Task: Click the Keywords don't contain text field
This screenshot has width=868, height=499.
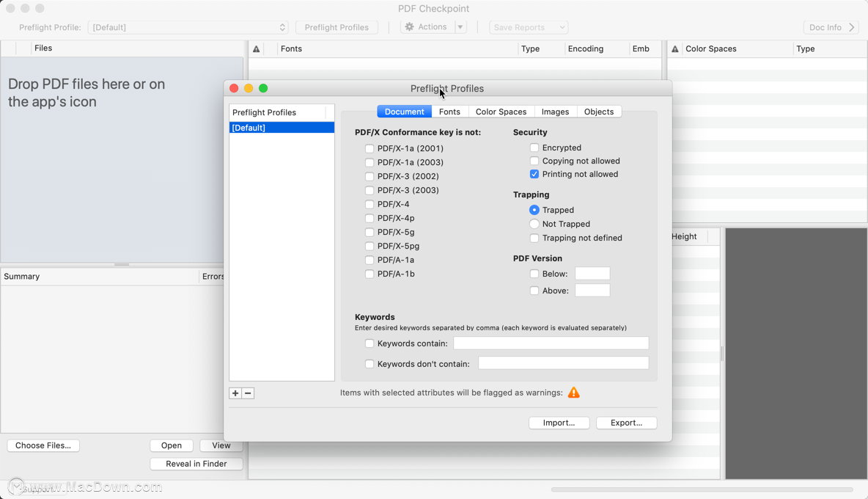Action: pyautogui.click(x=564, y=363)
